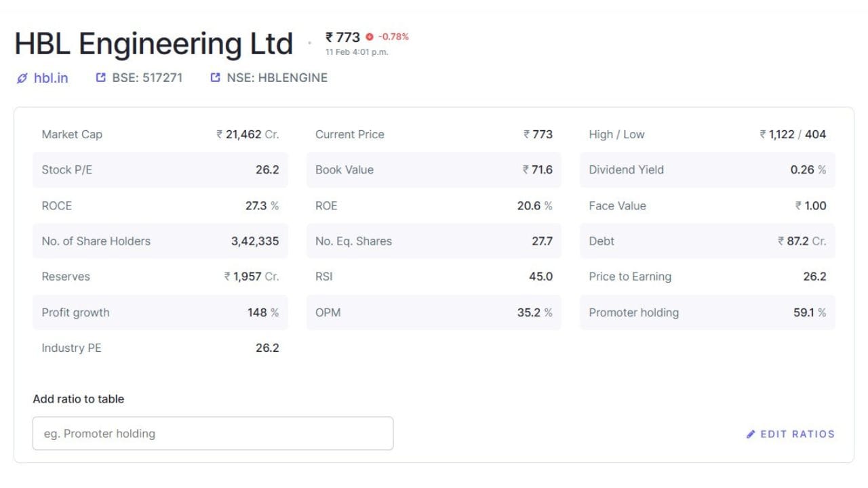Select the ROCE ratio label

pos(56,205)
